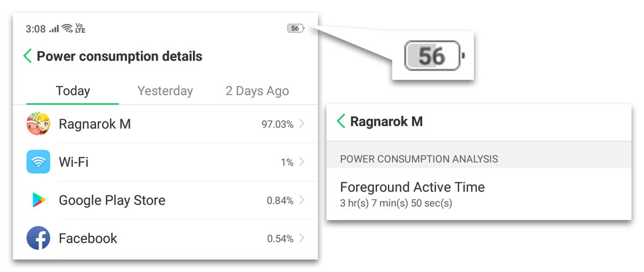
Task: Tap the Facebook app icon
Action: [x=38, y=238]
